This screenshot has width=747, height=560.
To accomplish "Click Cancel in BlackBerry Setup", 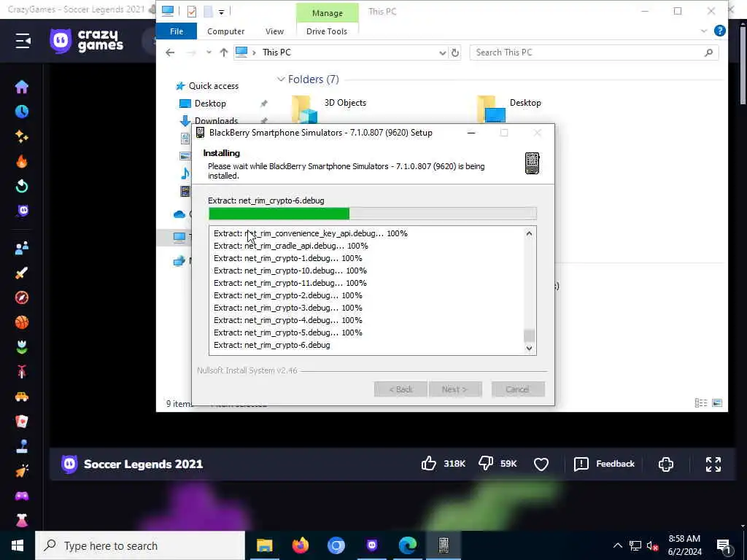I will [x=518, y=389].
